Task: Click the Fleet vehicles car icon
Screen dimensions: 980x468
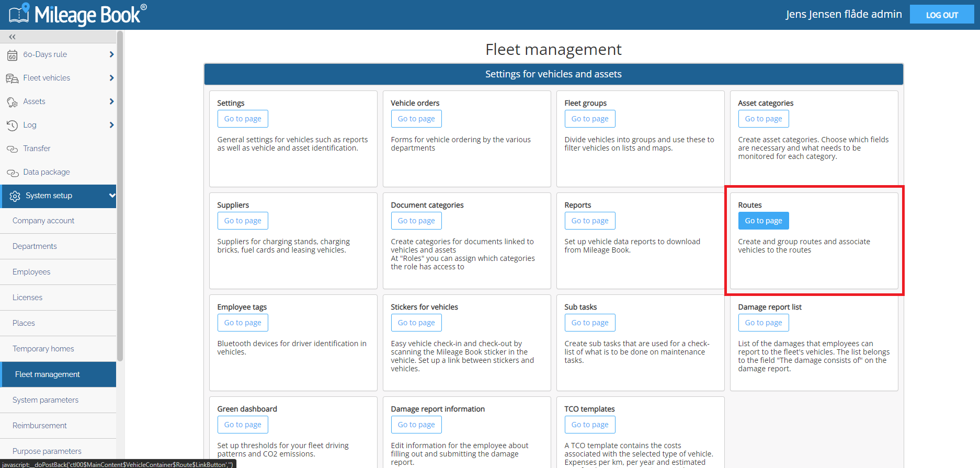Action: (12, 78)
